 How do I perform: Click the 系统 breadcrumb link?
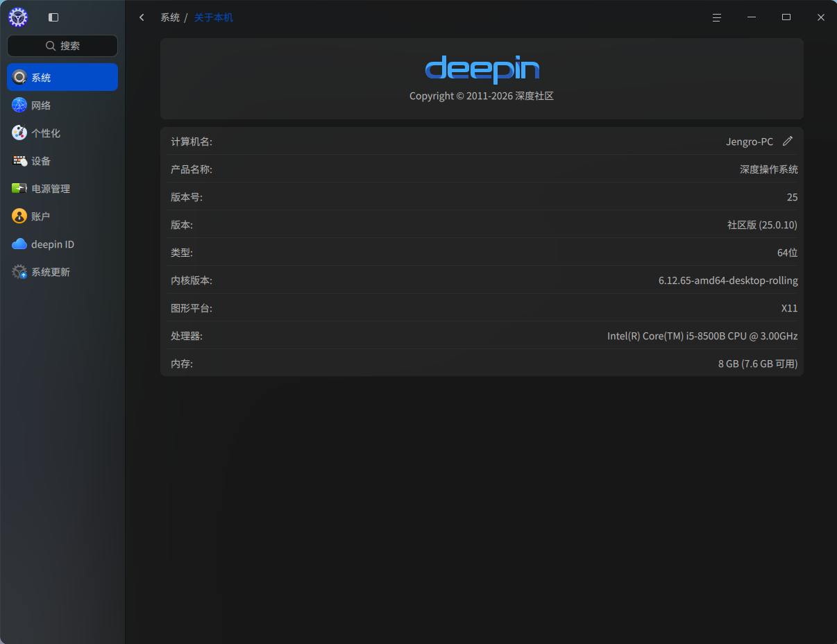click(170, 17)
